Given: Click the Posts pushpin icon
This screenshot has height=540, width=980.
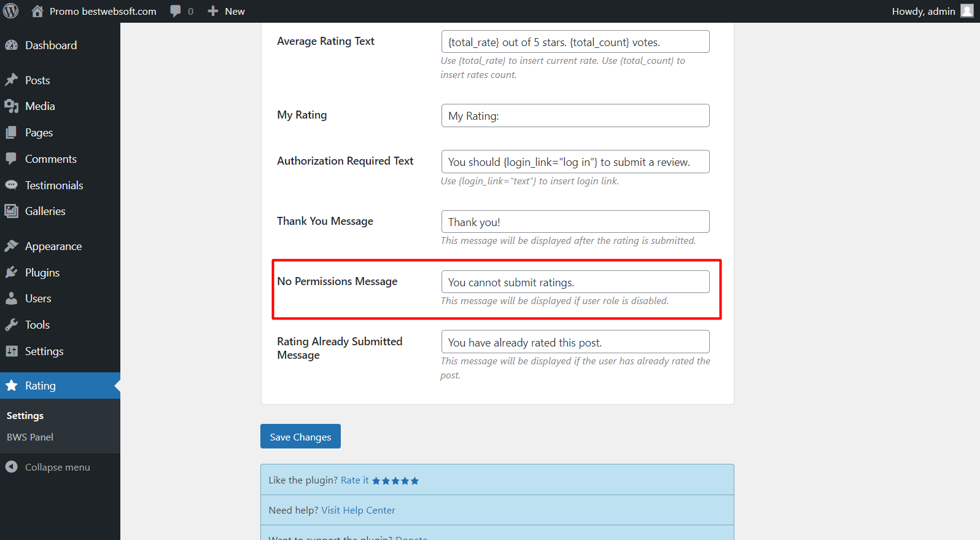Looking at the screenshot, I should coord(12,80).
